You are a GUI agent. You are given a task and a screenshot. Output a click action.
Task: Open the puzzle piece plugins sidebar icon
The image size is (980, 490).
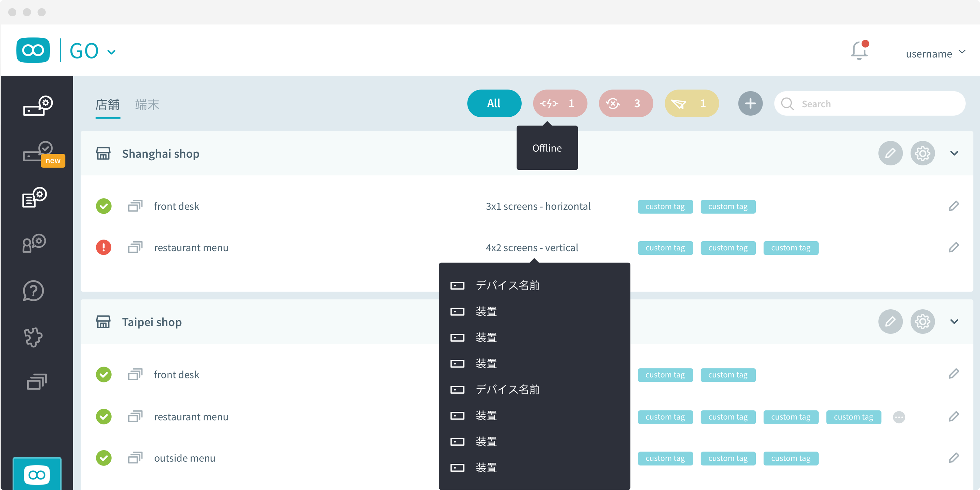33,337
